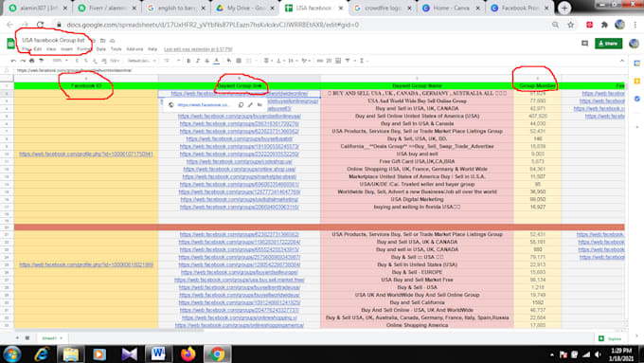Open Keep notes in side panel
This screenshot has height=363, width=644.
tap(637, 81)
